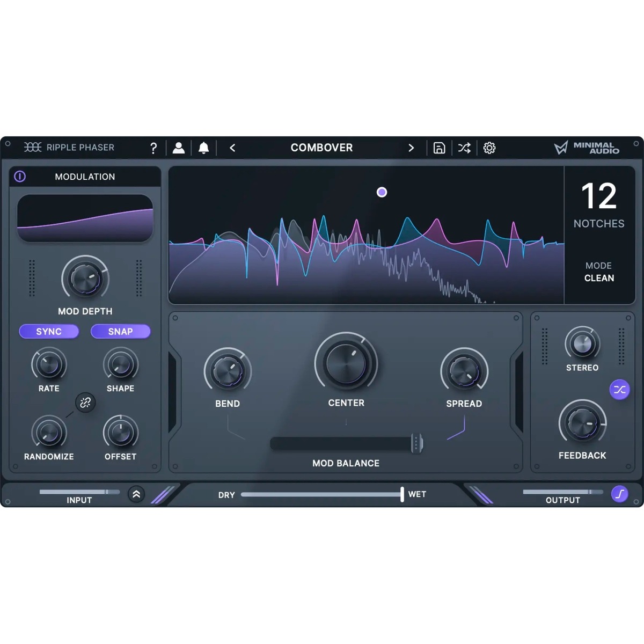This screenshot has height=644, width=644.
Task: Click the 12 notches number value
Action: [x=599, y=196]
